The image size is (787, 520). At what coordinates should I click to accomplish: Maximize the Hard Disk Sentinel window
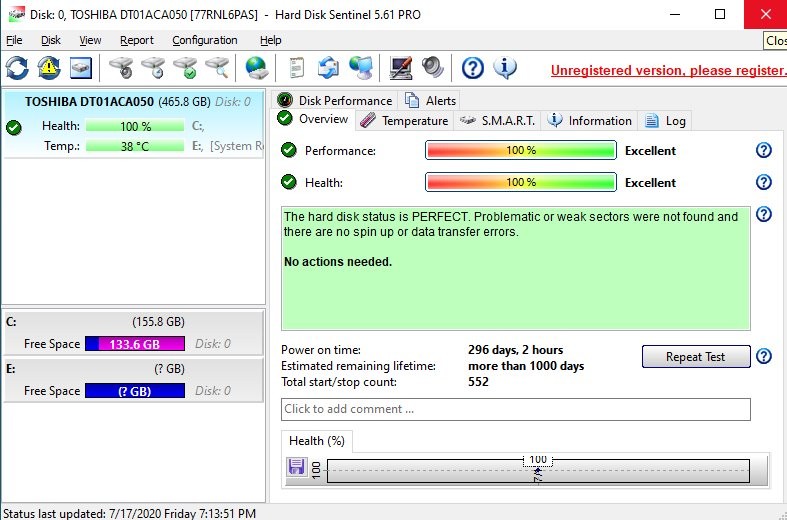720,14
